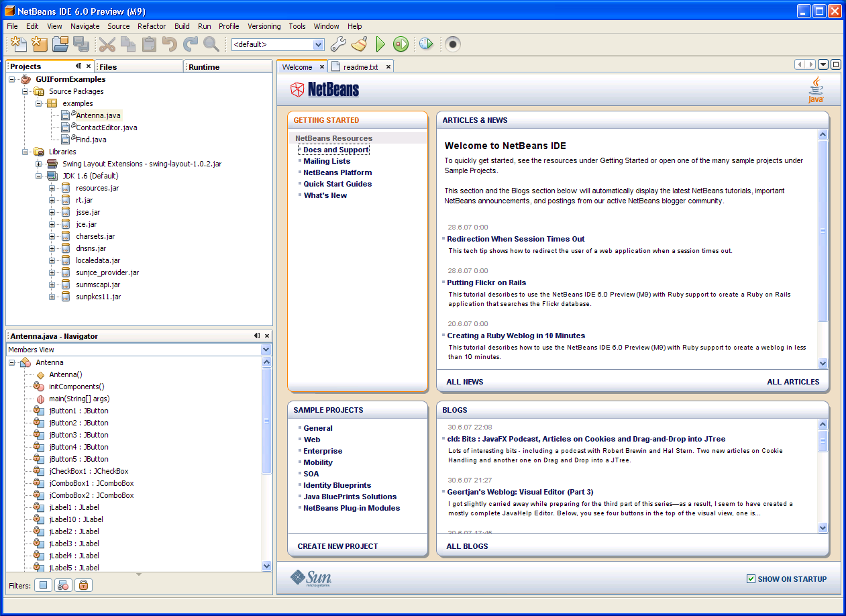Minimize the Navigator window with its pin icon
This screenshot has width=846, height=616.
[257, 336]
